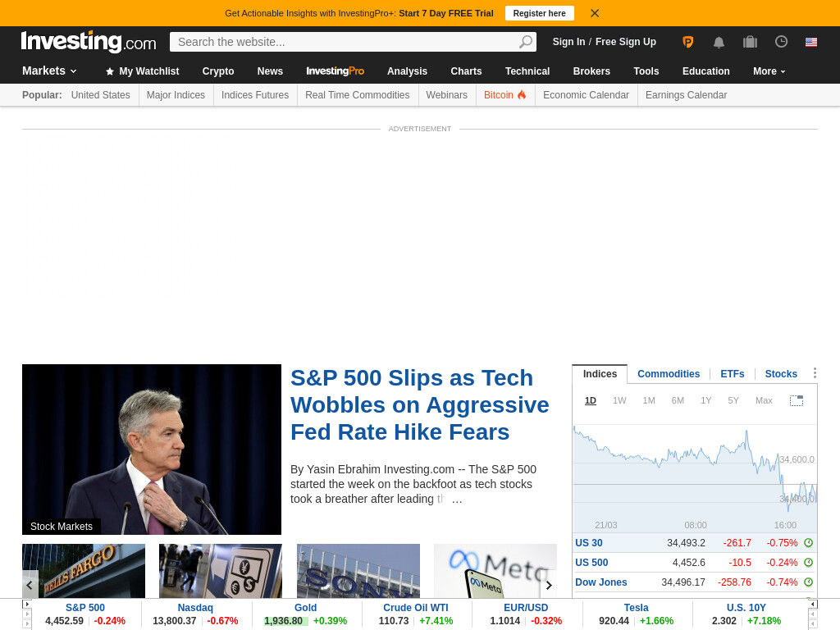Close the InvestingPro+ promo banner
This screenshot has height=630, width=840.
595,13
